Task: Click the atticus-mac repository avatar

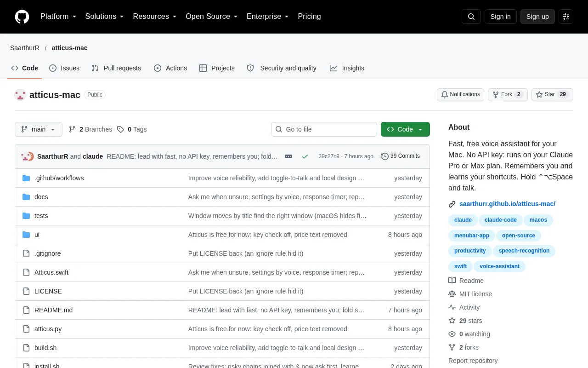Action: point(20,95)
